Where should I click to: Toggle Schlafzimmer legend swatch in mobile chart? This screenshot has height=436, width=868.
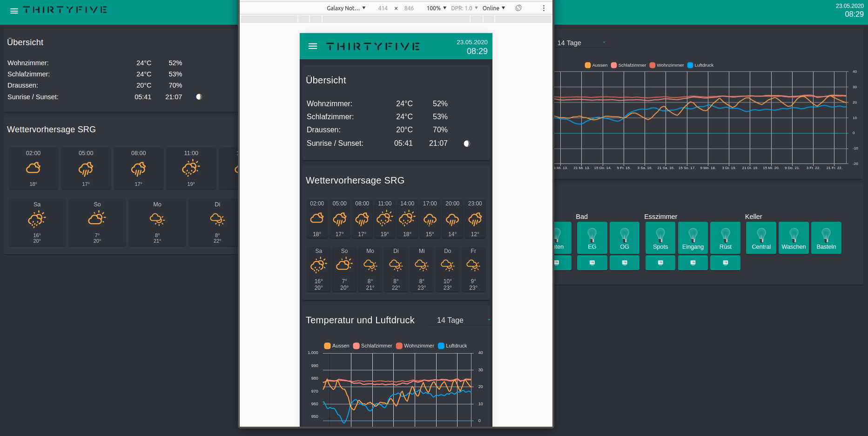[x=357, y=346]
